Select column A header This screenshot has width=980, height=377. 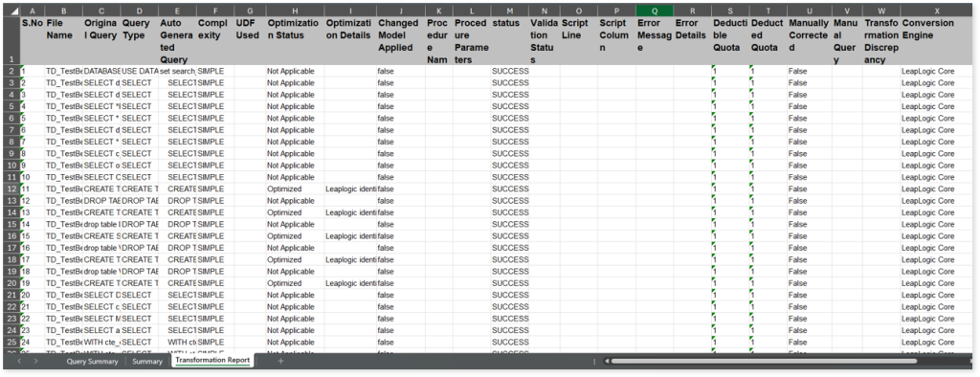tap(32, 11)
